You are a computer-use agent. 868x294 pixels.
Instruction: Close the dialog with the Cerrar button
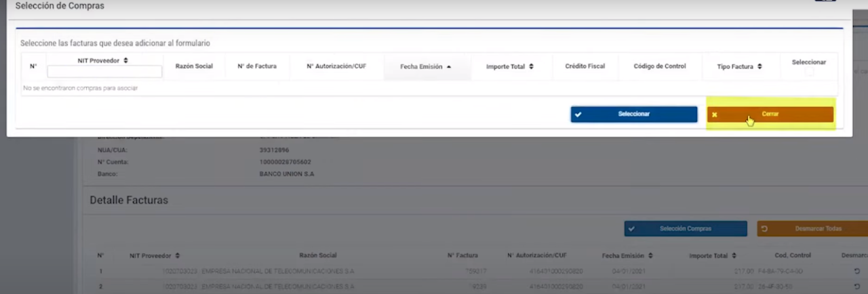770,114
